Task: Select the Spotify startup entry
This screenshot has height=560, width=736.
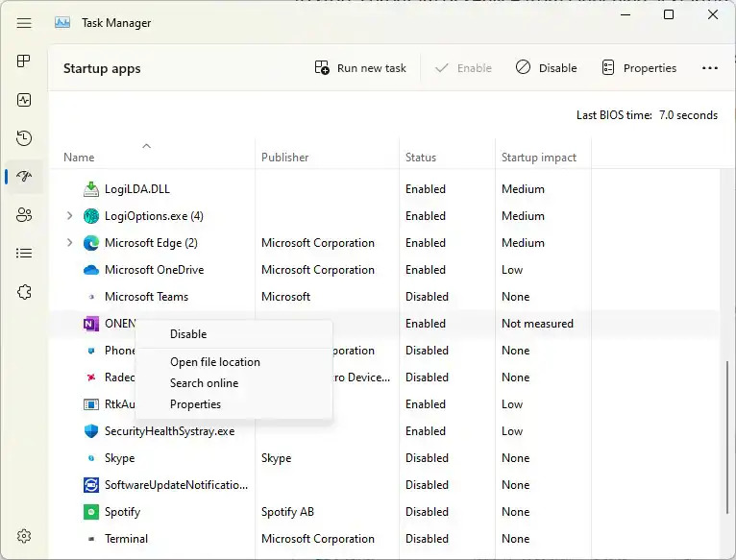Action: pos(122,512)
